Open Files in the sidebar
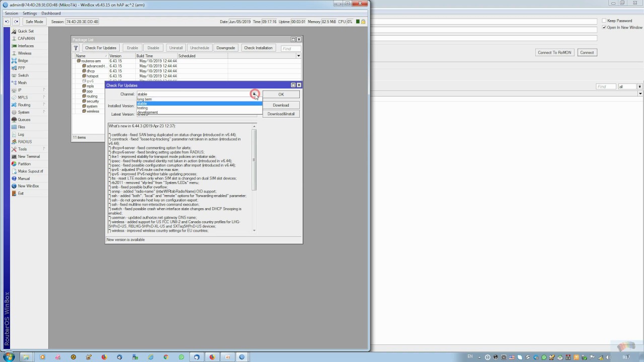Image resolution: width=644 pixels, height=362 pixels. point(22,127)
